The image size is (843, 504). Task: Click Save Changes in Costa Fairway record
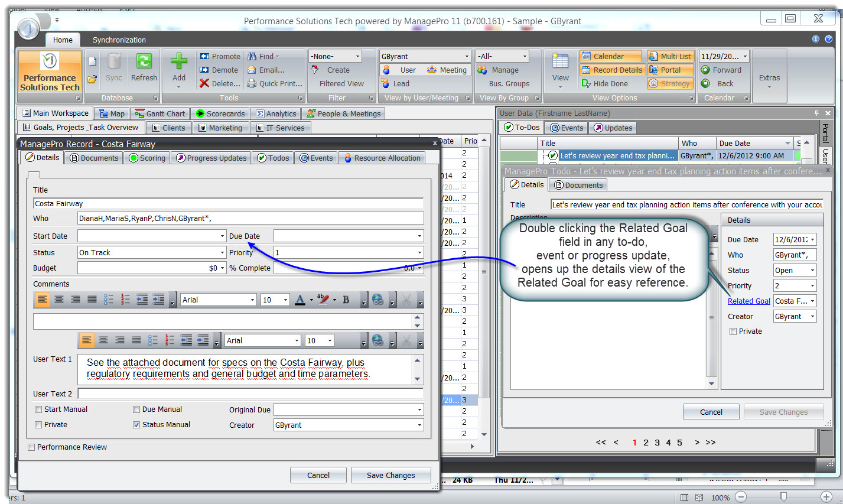[x=390, y=475]
